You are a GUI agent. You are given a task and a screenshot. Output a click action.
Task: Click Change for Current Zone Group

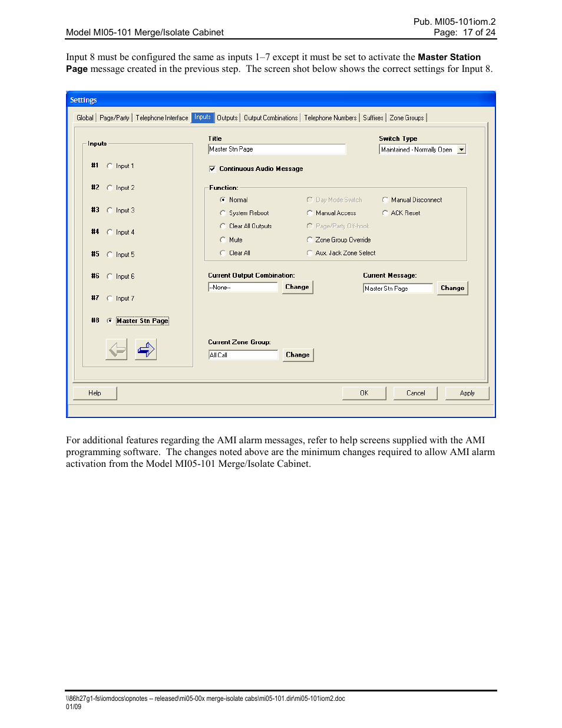coord(297,355)
